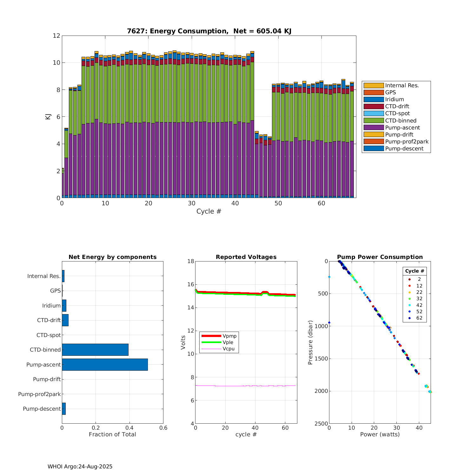Click the 'WHOI Argo:24-Aug-2025' footer text
Image resolution: width=476 pixels, height=476 pixels.
tap(80, 466)
